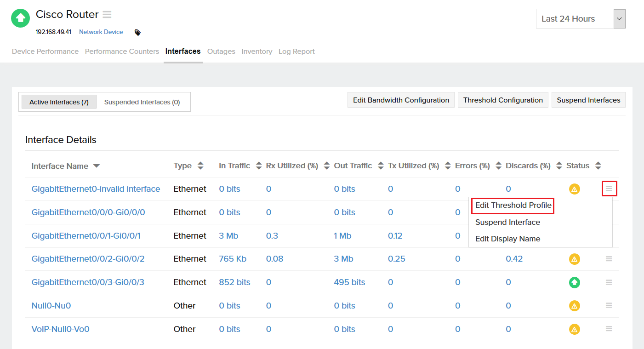Follow the Network Device link

pos(101,32)
